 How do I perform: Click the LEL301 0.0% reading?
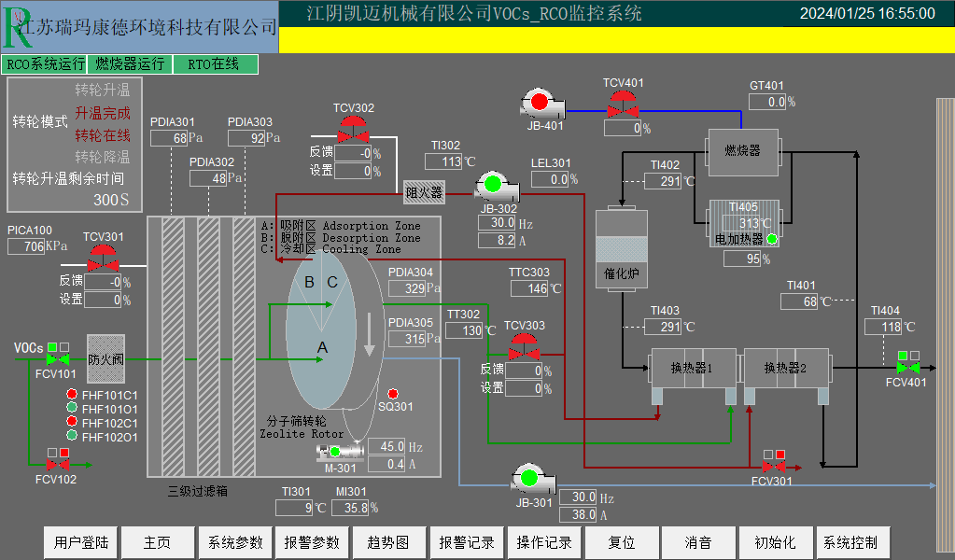(x=550, y=179)
